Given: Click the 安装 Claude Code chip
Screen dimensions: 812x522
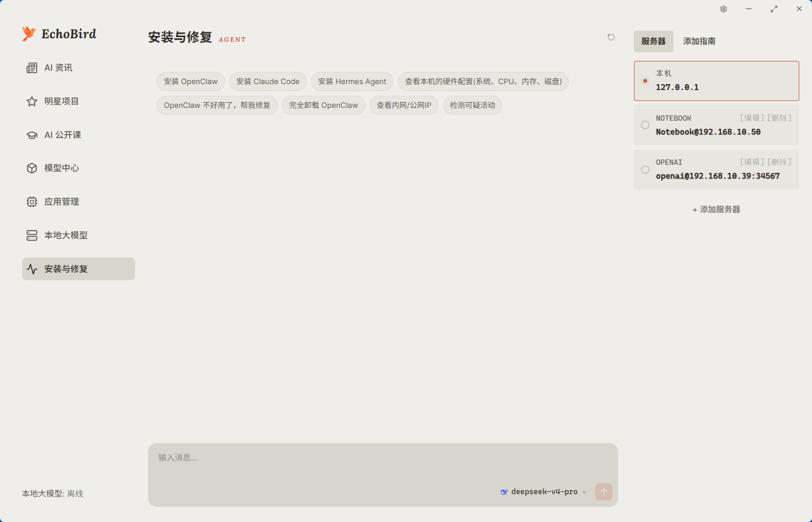Looking at the screenshot, I should pyautogui.click(x=268, y=82).
